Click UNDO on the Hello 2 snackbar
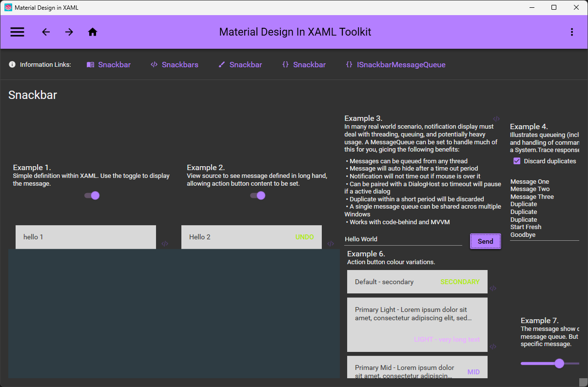This screenshot has height=387, width=588. pos(305,237)
